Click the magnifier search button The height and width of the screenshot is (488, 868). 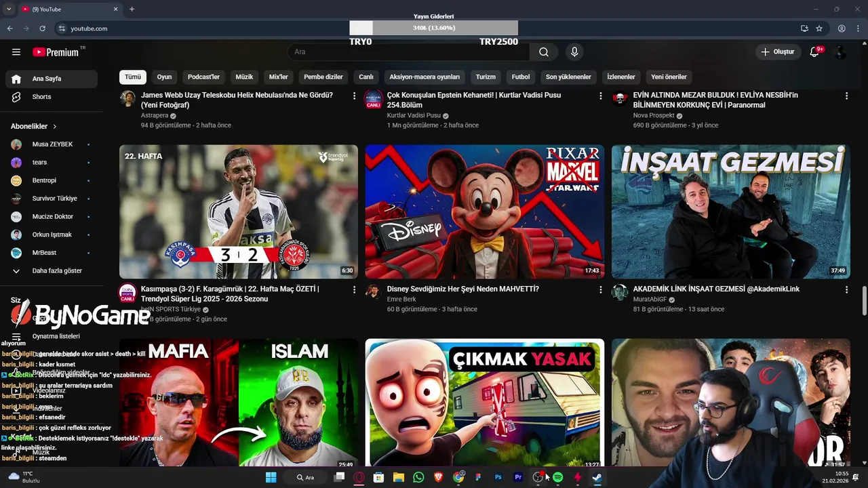coord(544,52)
